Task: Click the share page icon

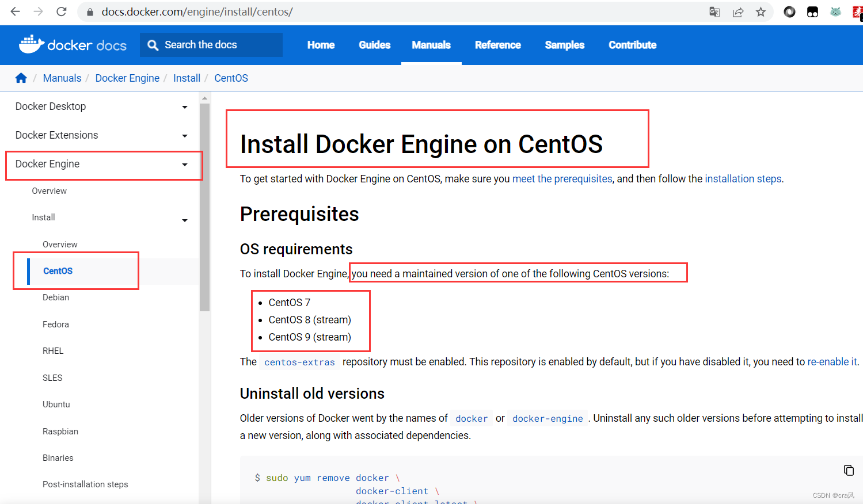Action: pyautogui.click(x=737, y=12)
